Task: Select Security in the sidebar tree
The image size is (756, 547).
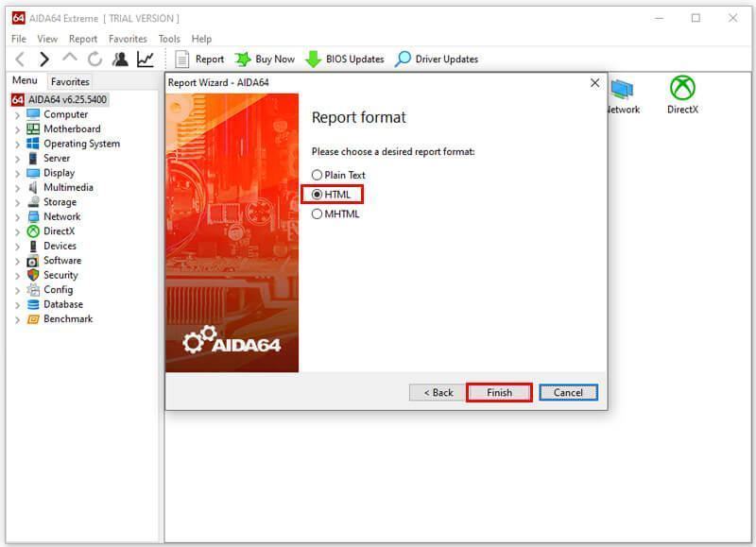Action: pyautogui.click(x=60, y=275)
